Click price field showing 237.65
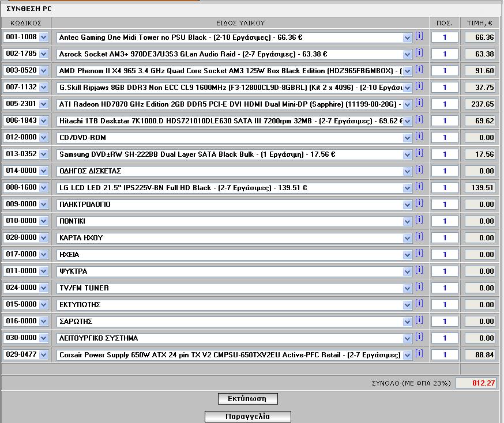The height and width of the screenshot is (423, 504). point(480,104)
